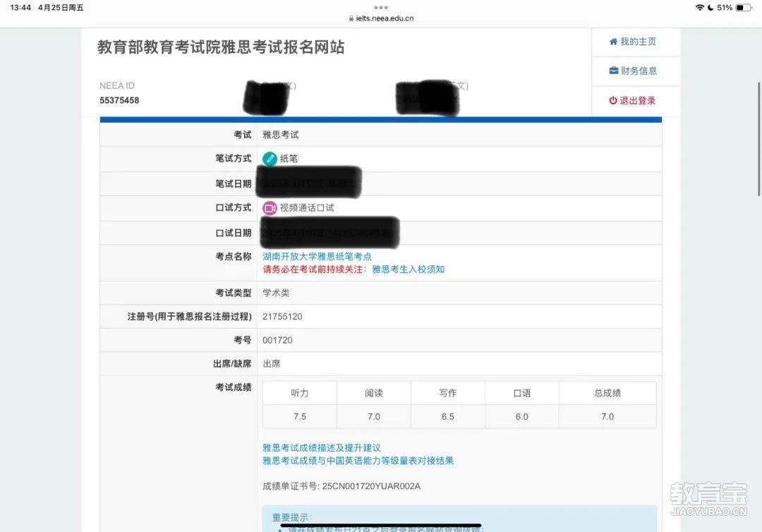
Task: Click the page title 教育部教育考试院雅思考试报名网站
Action: 221,47
